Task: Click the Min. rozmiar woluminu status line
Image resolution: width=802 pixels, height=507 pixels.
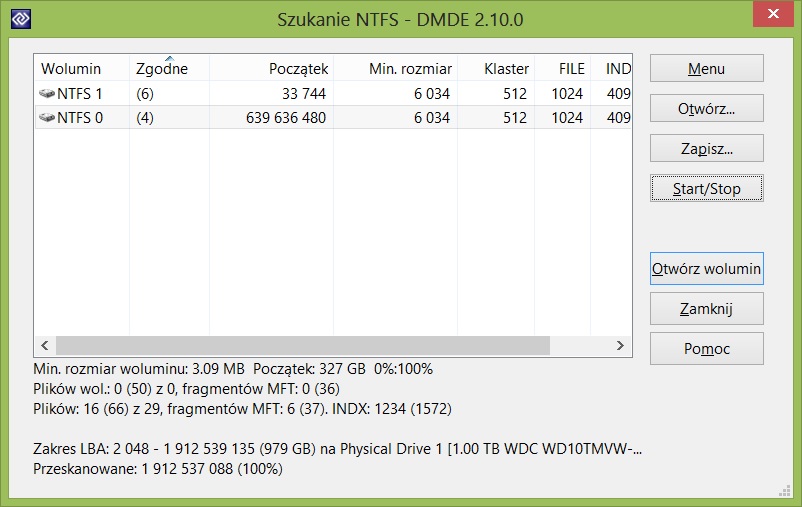Action: click(x=233, y=369)
